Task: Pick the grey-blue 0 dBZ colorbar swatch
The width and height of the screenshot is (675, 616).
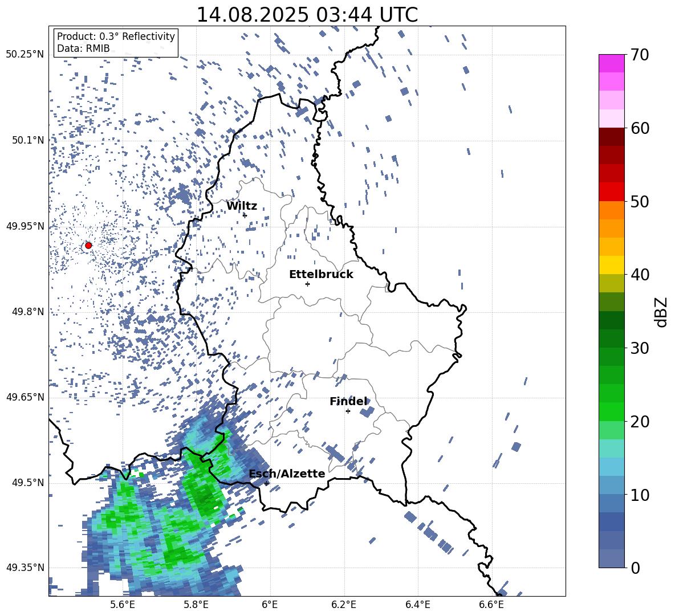Action: [611, 558]
